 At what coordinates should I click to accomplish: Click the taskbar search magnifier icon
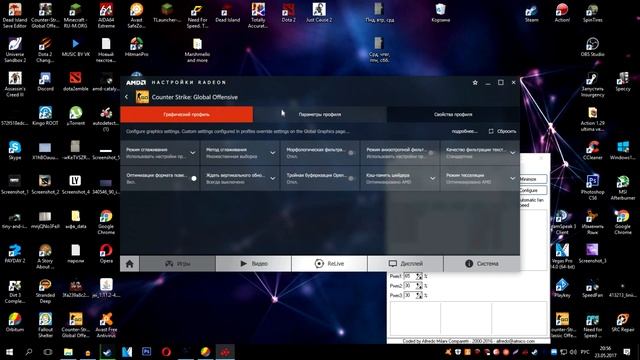tap(29, 351)
